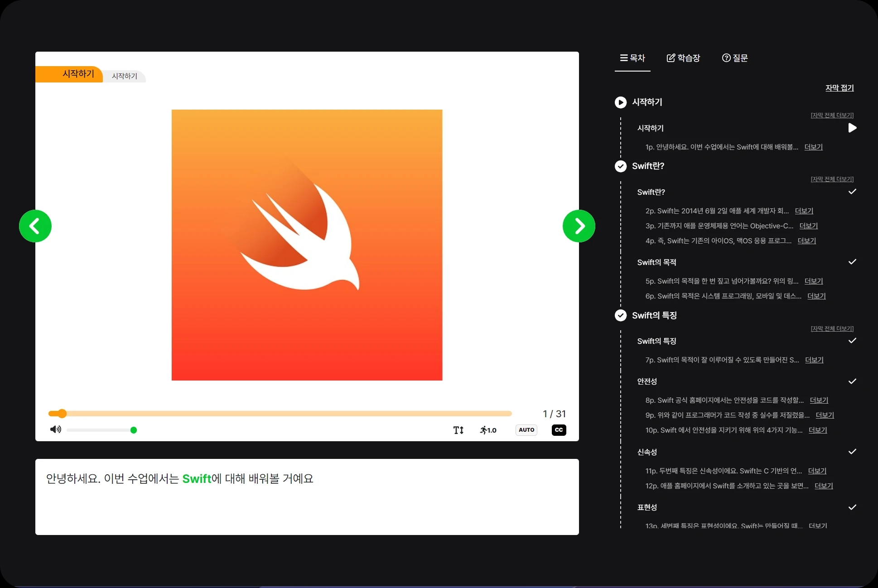Advance to the next slide with the green right arrow
Image resolution: width=878 pixels, height=588 pixels.
pyautogui.click(x=579, y=226)
